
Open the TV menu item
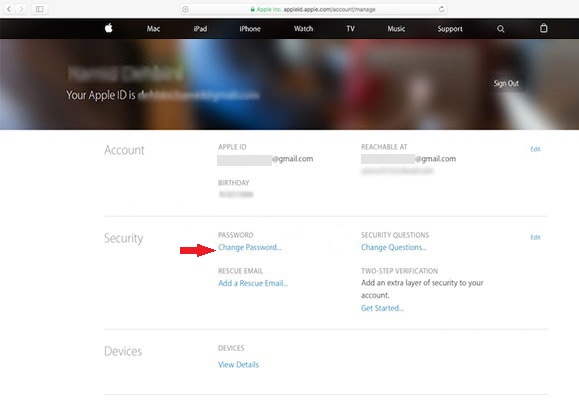pyautogui.click(x=350, y=29)
